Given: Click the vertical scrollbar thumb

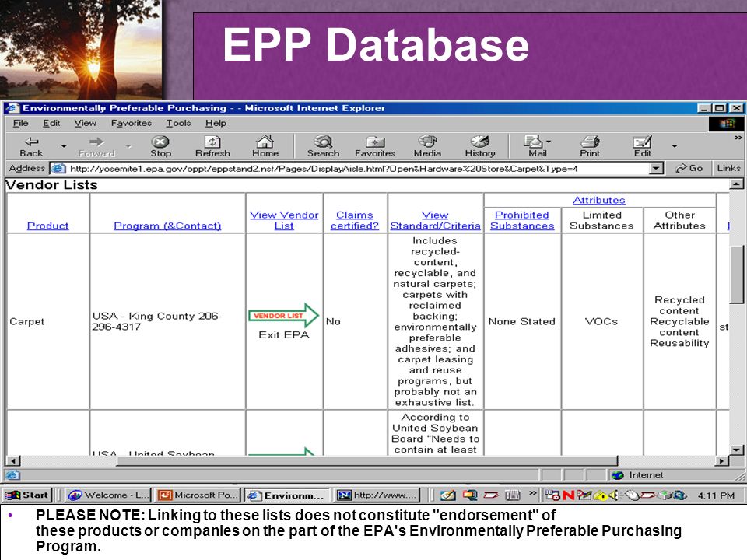Looking at the screenshot, I should [737, 275].
